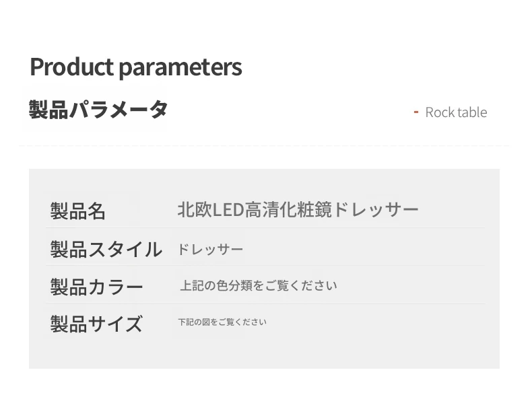The height and width of the screenshot is (399, 532).
Task: Click the orange dash beside Rock table
Action: click(416, 112)
